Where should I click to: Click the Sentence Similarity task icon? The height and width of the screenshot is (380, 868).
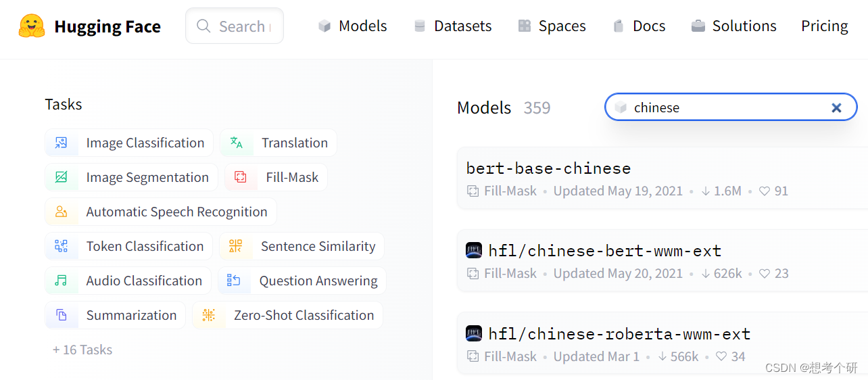[x=236, y=246]
